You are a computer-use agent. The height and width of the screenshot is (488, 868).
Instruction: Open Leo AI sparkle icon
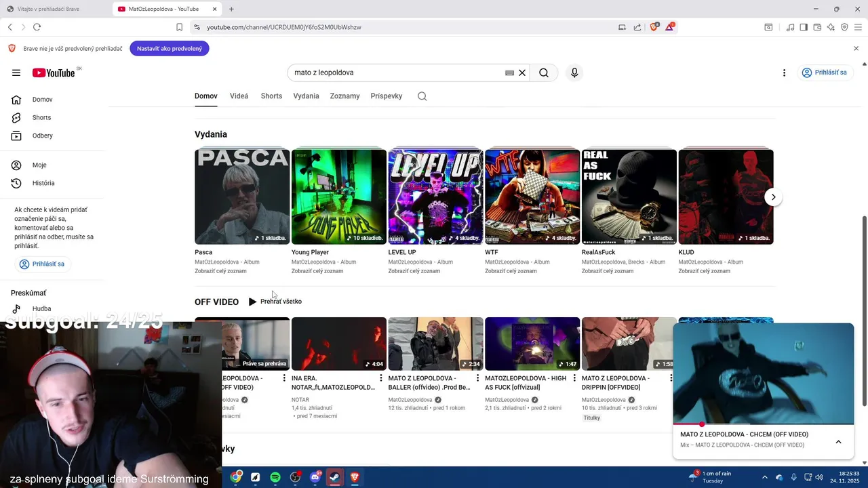coord(831,27)
